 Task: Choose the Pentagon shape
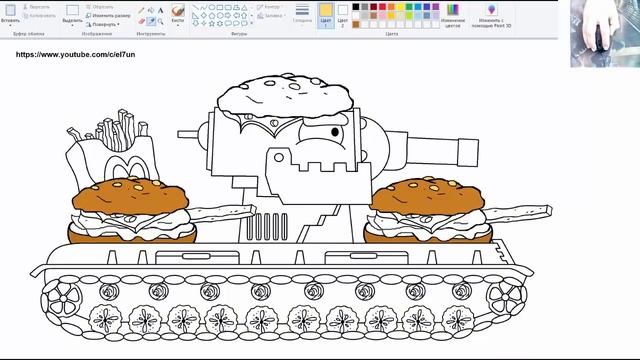212,16
